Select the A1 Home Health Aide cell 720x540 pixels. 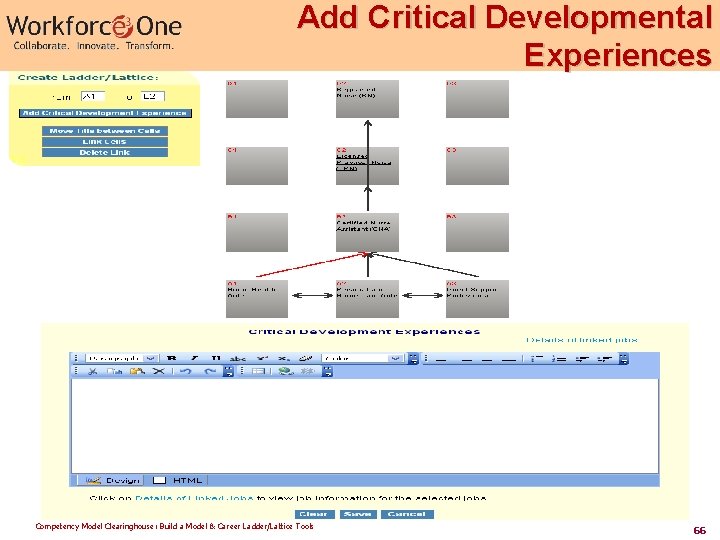[257, 299]
